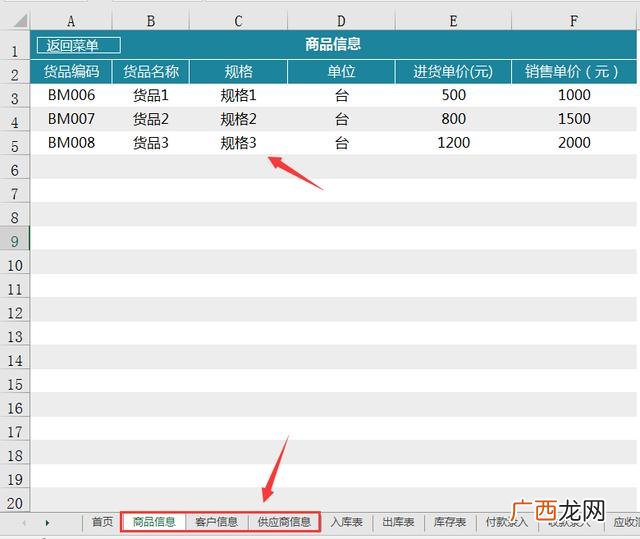Select cell containing 货品2
The height and width of the screenshot is (539, 640).
(x=151, y=119)
